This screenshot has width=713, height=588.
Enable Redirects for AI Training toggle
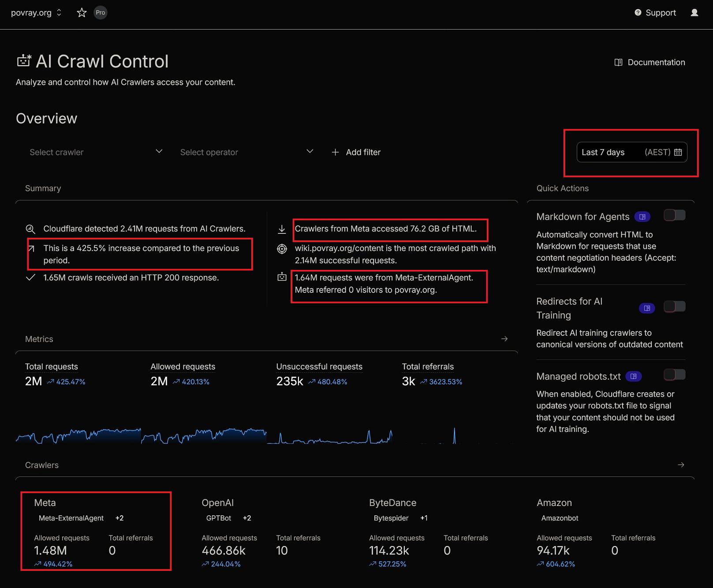[x=675, y=307]
